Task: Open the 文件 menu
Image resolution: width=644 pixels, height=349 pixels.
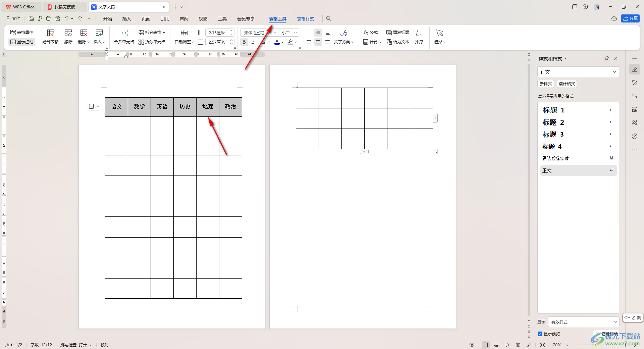Action: pyautogui.click(x=13, y=18)
